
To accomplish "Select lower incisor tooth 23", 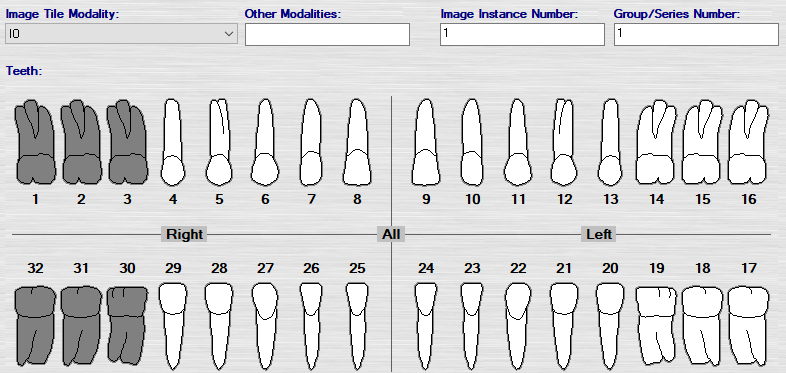I will (472, 327).
